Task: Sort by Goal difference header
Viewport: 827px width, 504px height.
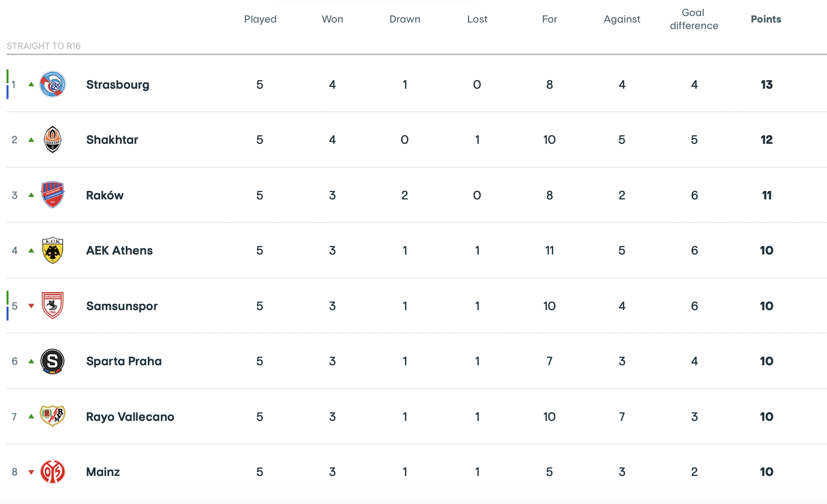Action: click(694, 19)
